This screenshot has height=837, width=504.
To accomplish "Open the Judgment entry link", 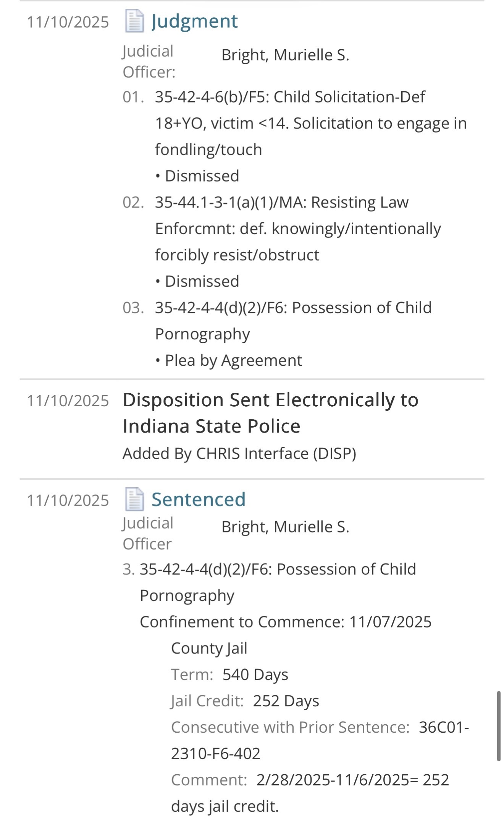I will point(194,21).
